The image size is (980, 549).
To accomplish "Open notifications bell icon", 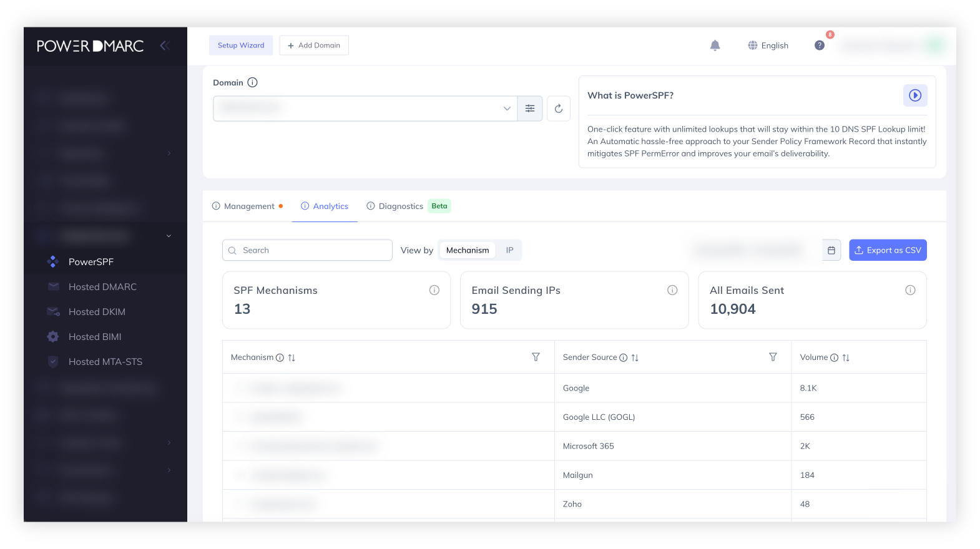I will click(715, 46).
